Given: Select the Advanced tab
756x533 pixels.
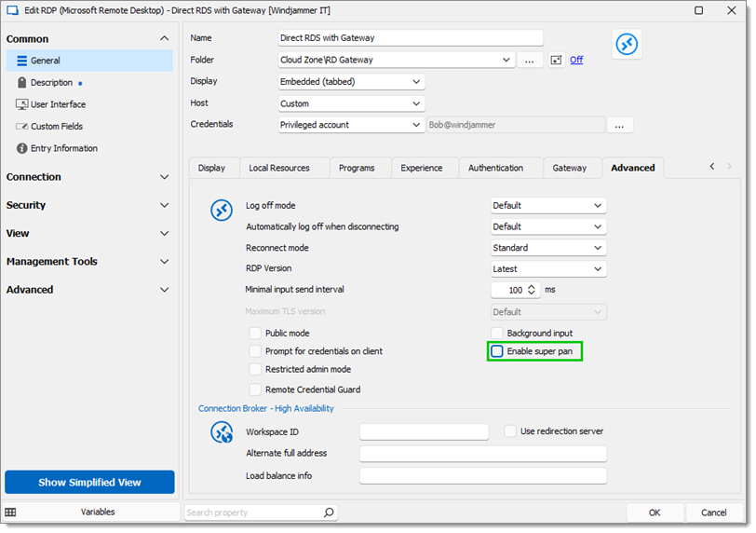Looking at the screenshot, I should tap(633, 168).
